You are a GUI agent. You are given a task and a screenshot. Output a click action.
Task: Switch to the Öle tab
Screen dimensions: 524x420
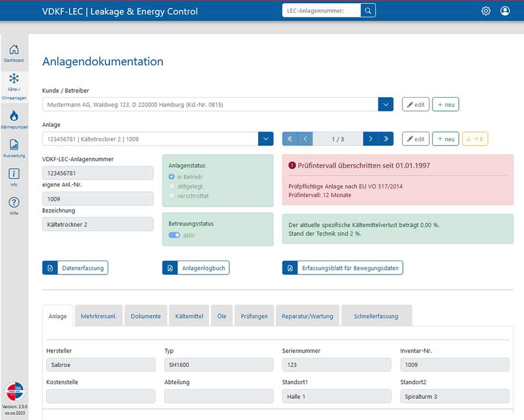coord(222,316)
